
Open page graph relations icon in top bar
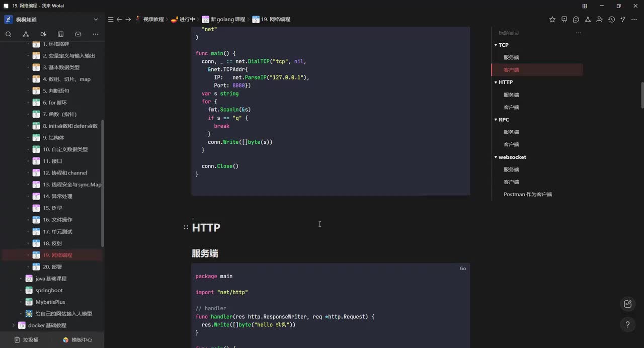coord(587,19)
